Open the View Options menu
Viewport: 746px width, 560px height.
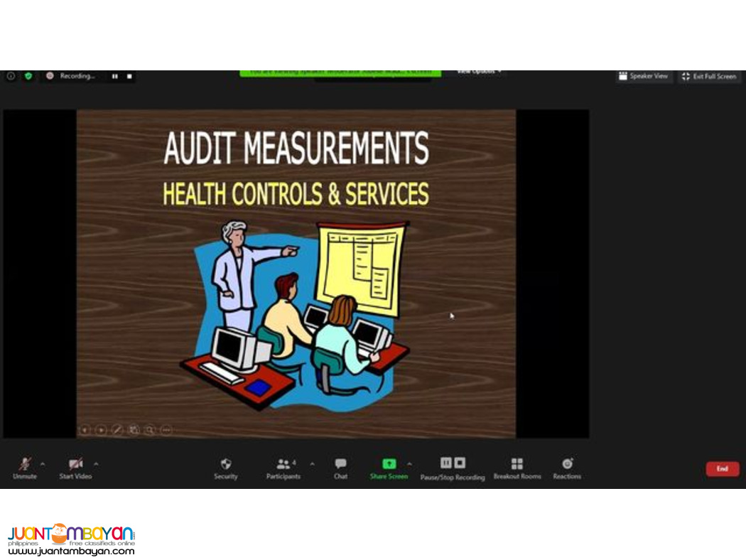coord(479,72)
